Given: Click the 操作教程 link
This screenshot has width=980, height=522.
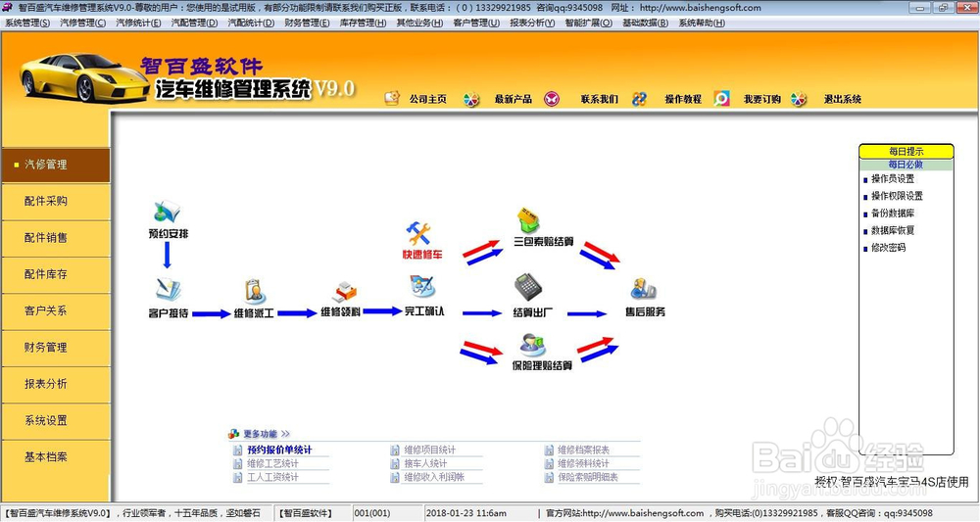Looking at the screenshot, I should tap(683, 99).
